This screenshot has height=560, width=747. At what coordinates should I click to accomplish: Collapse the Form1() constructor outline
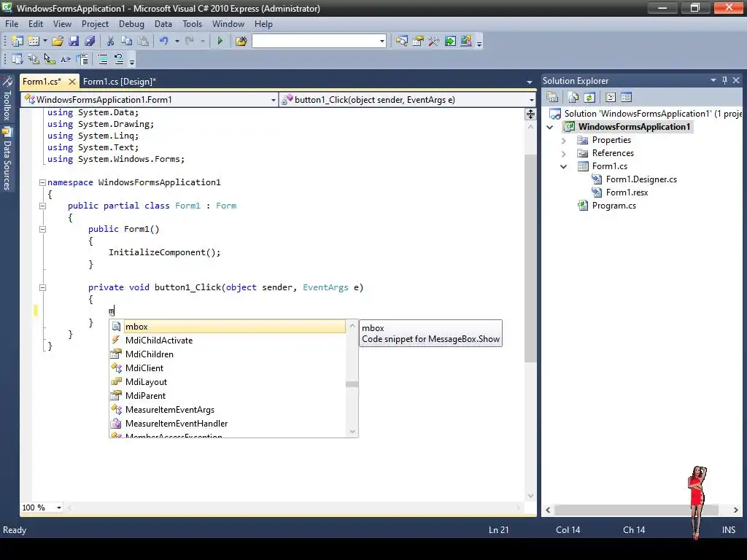(42, 229)
